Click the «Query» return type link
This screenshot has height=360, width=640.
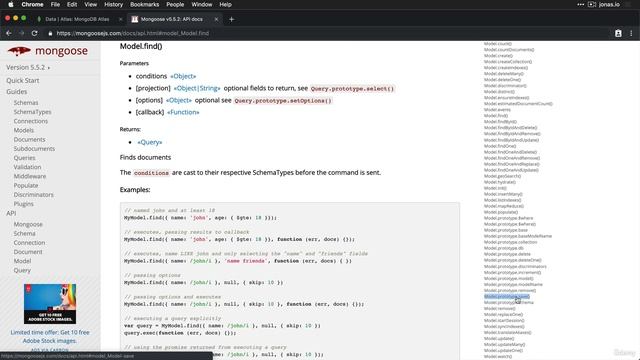[x=149, y=142]
